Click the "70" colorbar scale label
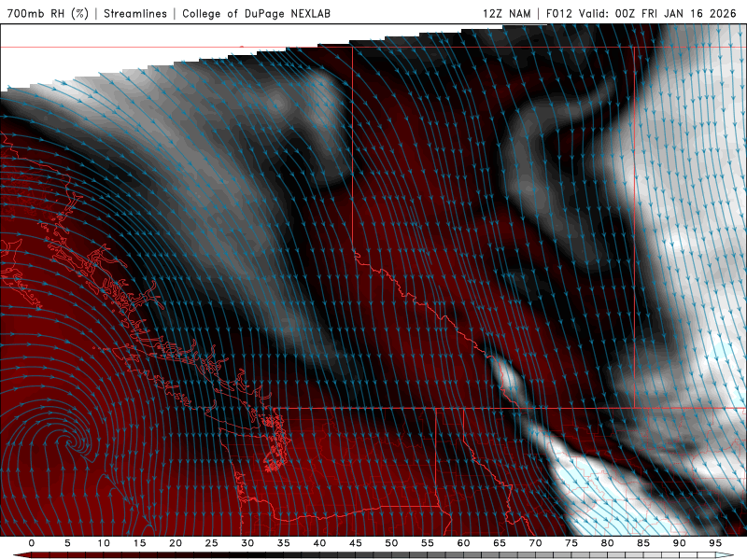 pos(535,543)
